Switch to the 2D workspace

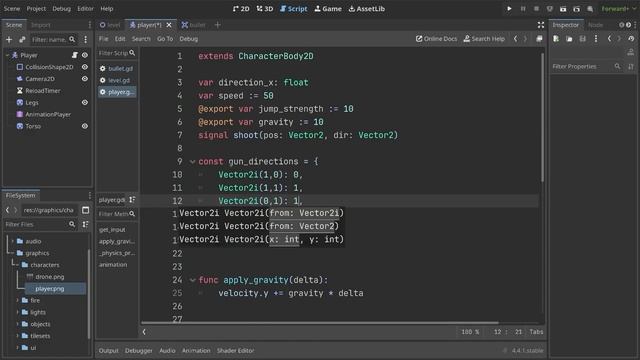tap(241, 9)
